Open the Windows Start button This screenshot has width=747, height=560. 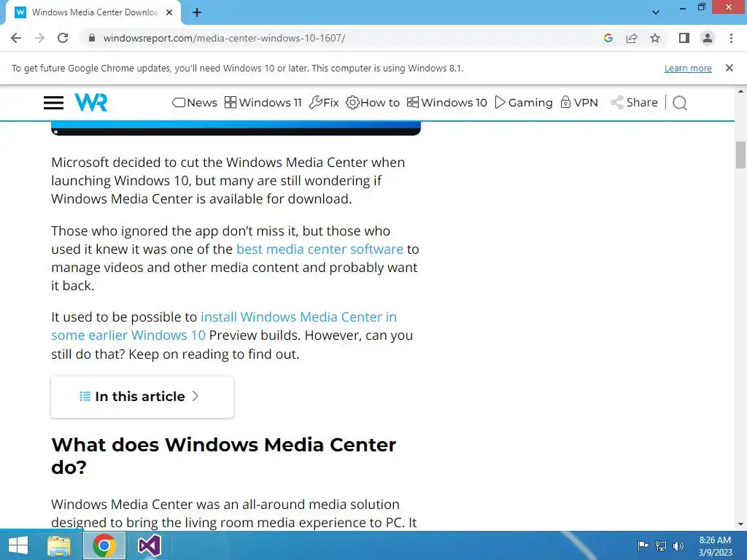click(x=18, y=545)
